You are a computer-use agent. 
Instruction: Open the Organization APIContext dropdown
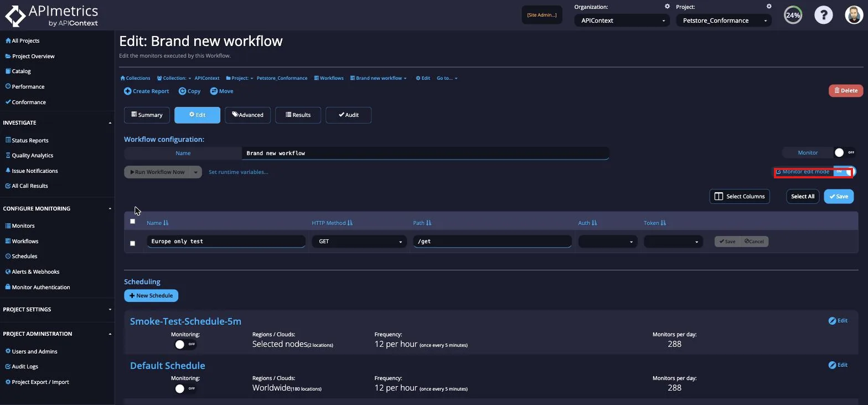tap(623, 20)
